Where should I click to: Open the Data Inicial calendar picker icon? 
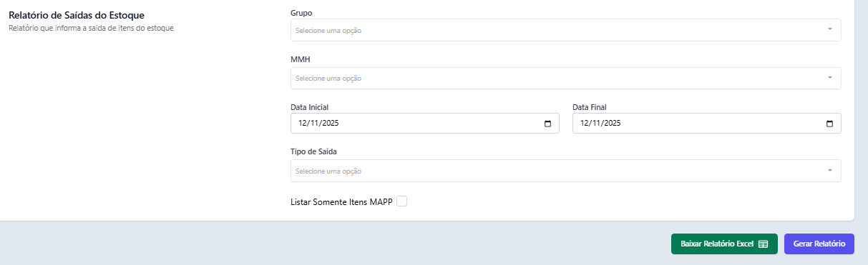pos(548,124)
